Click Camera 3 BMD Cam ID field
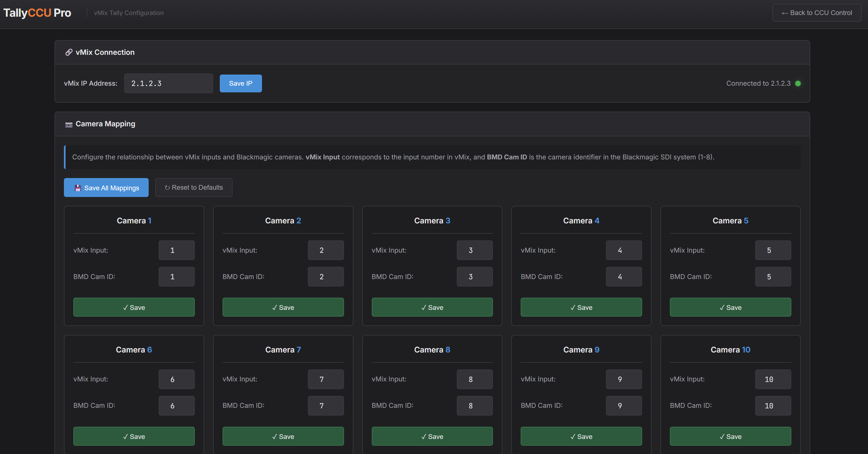Screen dimensions: 868x454 coord(475,277)
